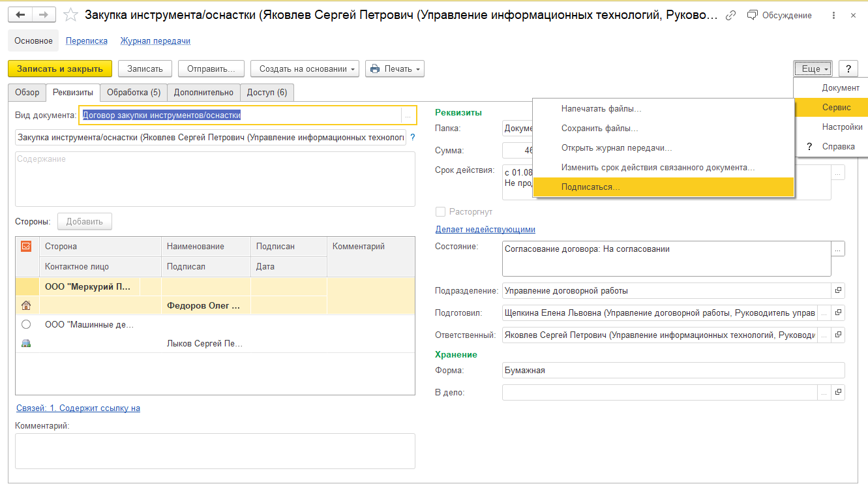Choose Настройки in Еще menu
This screenshot has height=488, width=868.
click(831, 127)
